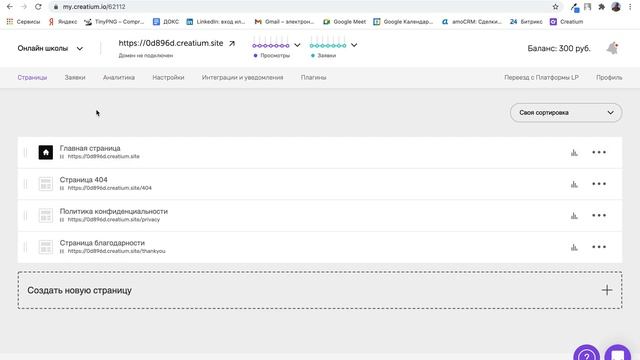Expand the Заявки chart chevron
Image resolution: width=640 pixels, height=360 pixels.
[x=354, y=45]
